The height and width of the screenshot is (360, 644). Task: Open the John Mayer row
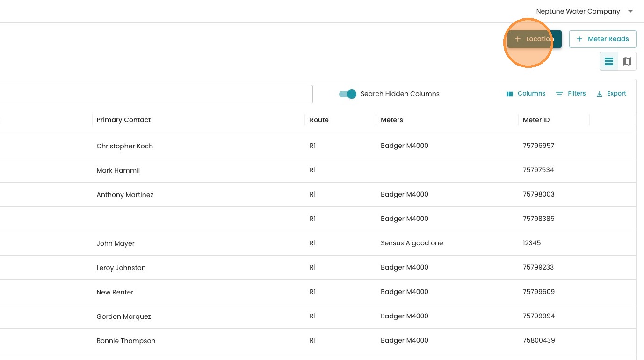click(116, 243)
